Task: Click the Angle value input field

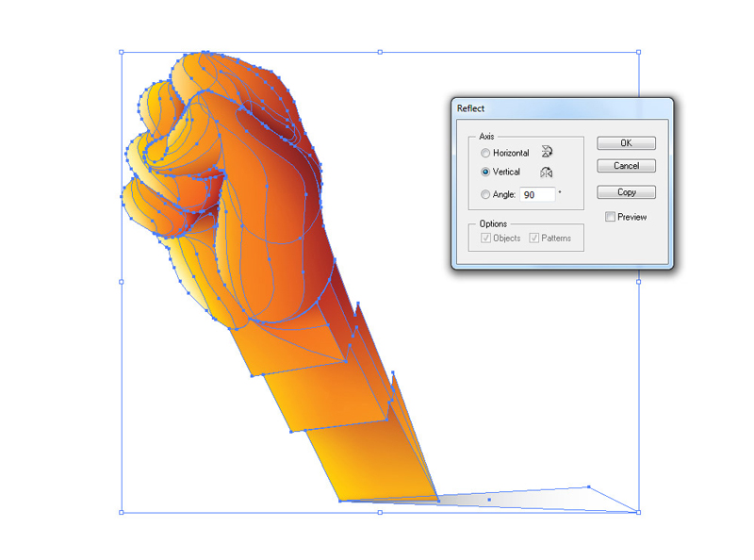Action: pos(537,194)
